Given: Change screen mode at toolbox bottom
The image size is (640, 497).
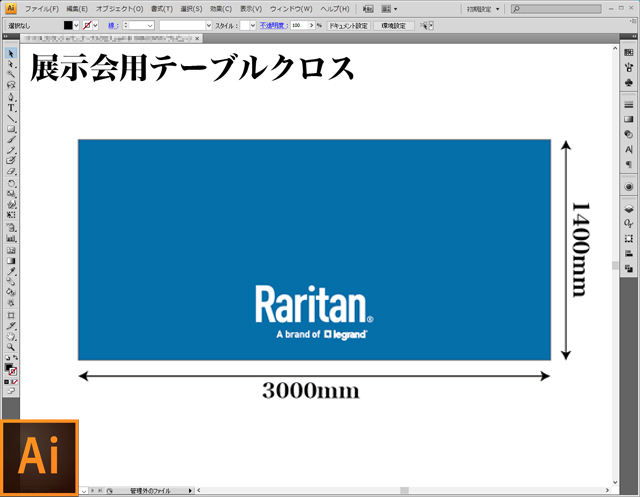Looking at the screenshot, I should [x=11, y=391].
